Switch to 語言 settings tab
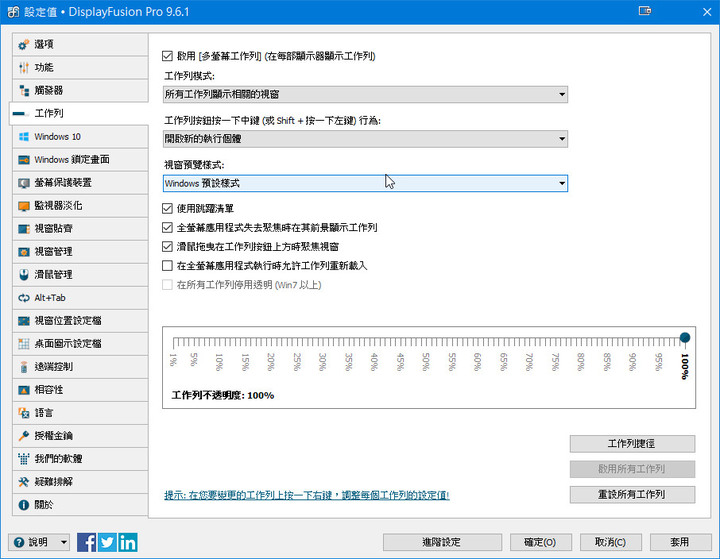This screenshot has height=559, width=720. click(80, 412)
